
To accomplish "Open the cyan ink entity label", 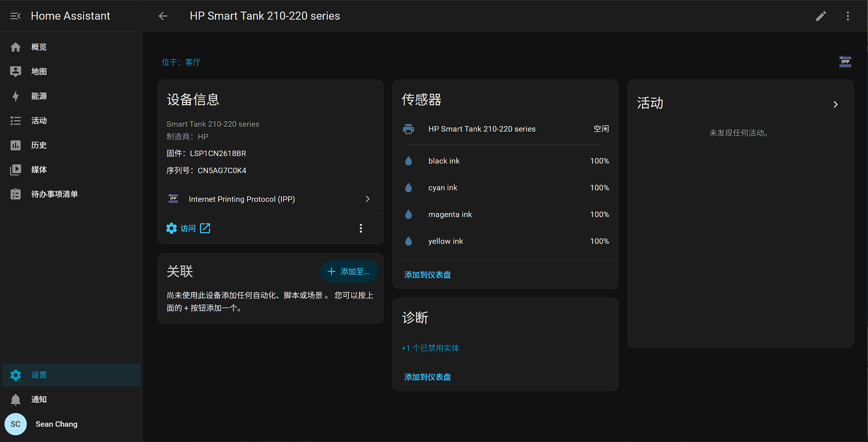I will pyautogui.click(x=443, y=188).
